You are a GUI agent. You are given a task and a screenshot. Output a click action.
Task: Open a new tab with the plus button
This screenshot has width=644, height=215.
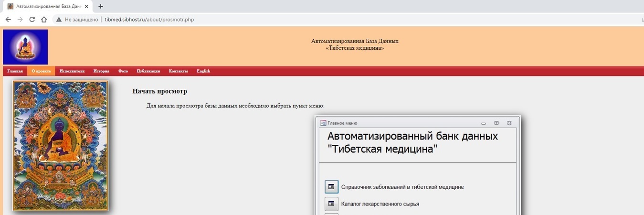pyautogui.click(x=101, y=6)
